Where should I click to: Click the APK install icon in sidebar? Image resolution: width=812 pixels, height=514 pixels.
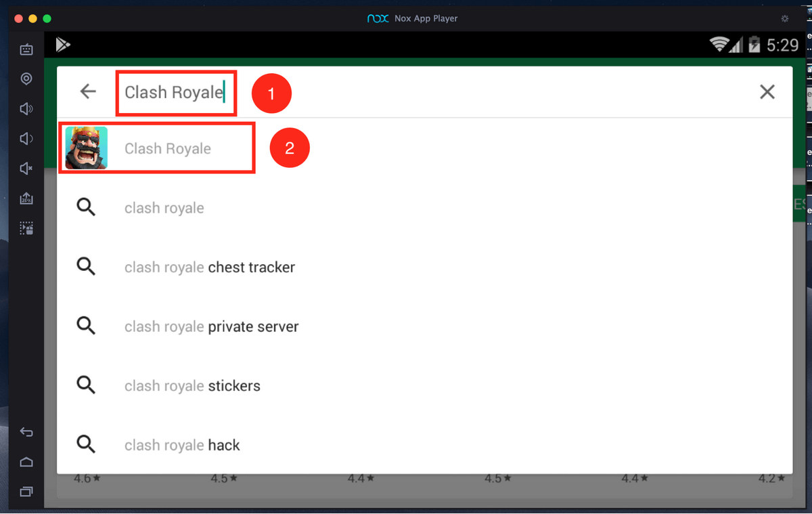click(26, 198)
